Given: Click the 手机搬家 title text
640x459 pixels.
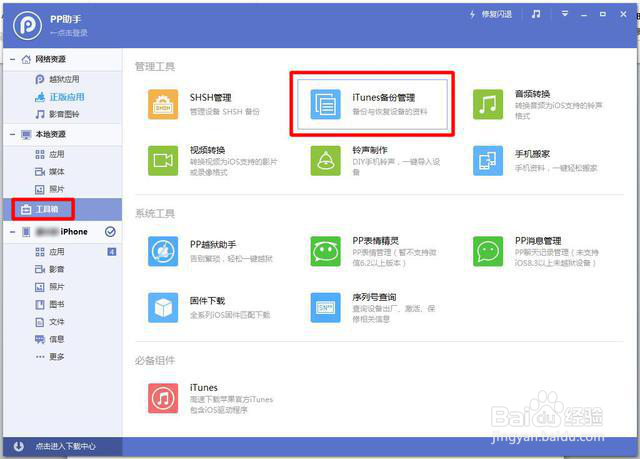Looking at the screenshot, I should pos(532,154).
